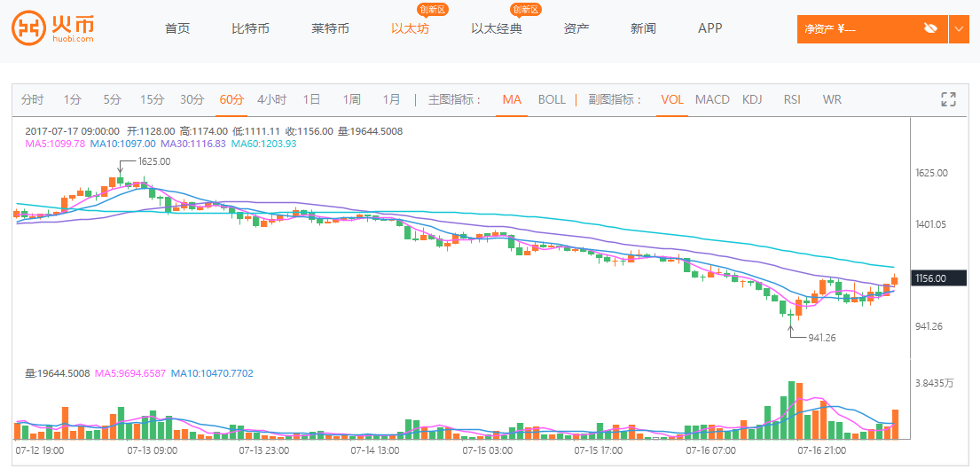The image size is (980, 469).
Task: Switch chart interval to 4小时
Action: pos(271,99)
